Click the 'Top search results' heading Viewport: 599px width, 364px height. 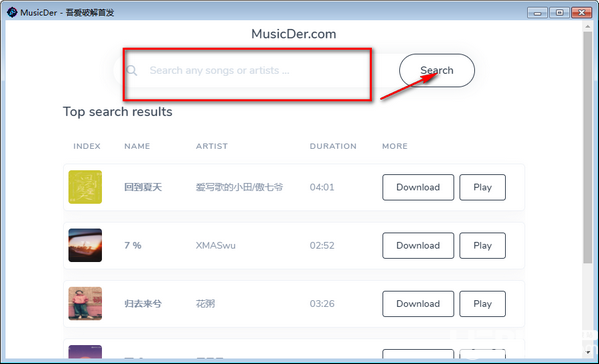(x=118, y=112)
